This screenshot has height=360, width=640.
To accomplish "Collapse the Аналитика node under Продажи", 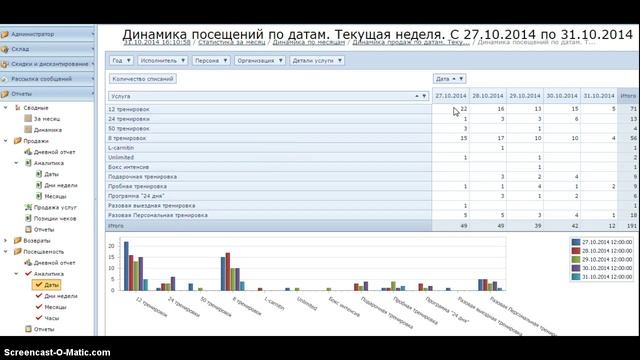I will coord(16,163).
